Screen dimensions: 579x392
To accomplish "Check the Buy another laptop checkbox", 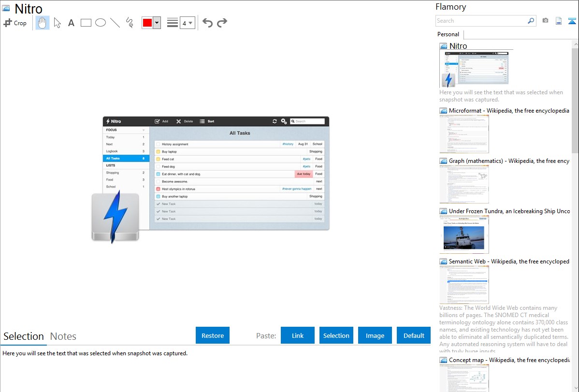I will coord(158,196).
